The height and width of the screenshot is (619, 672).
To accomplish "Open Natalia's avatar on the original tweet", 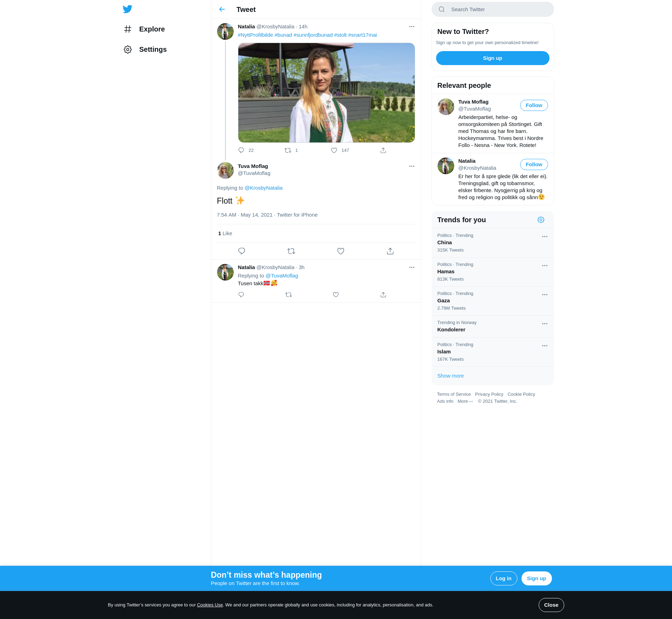I will click(x=225, y=31).
